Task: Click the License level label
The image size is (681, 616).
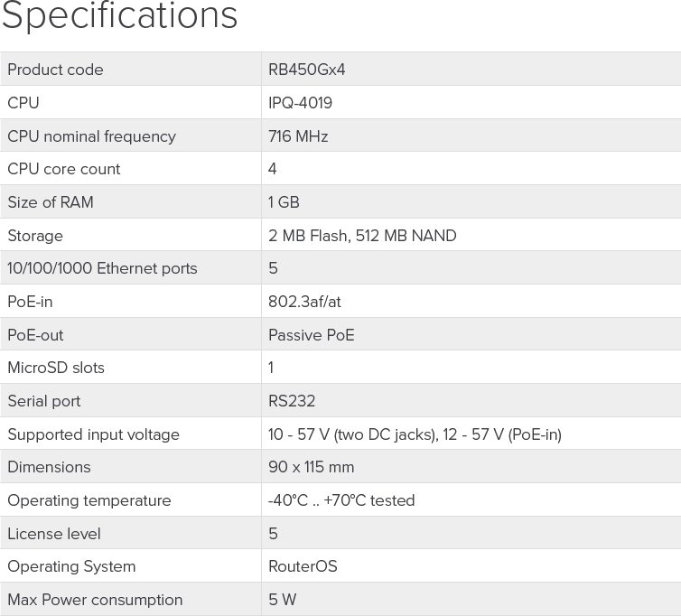Action: [x=54, y=534]
